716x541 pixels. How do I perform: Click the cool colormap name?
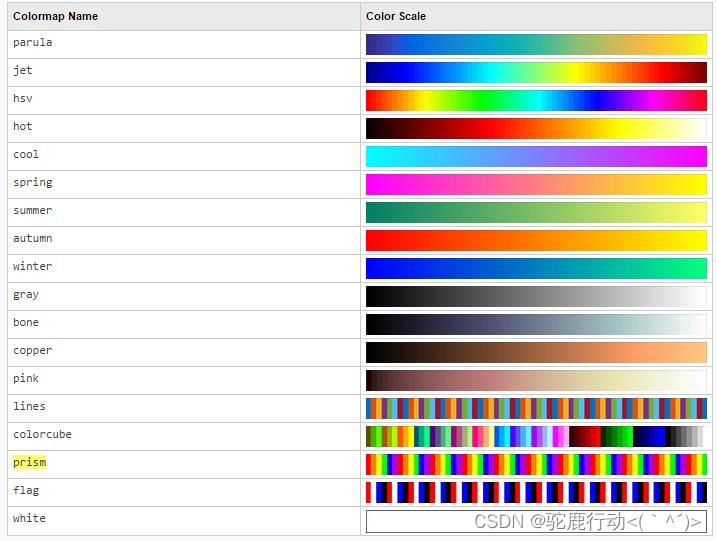[x=26, y=154]
